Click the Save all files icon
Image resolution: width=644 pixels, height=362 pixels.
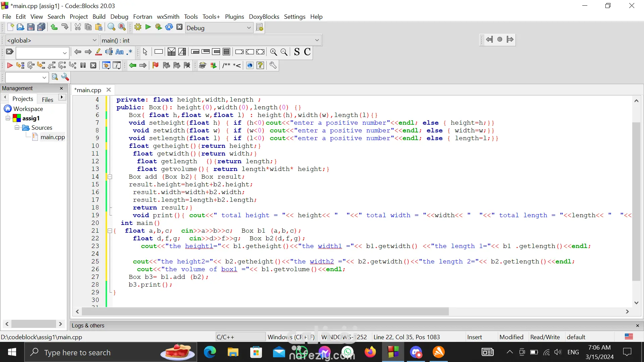point(41,27)
